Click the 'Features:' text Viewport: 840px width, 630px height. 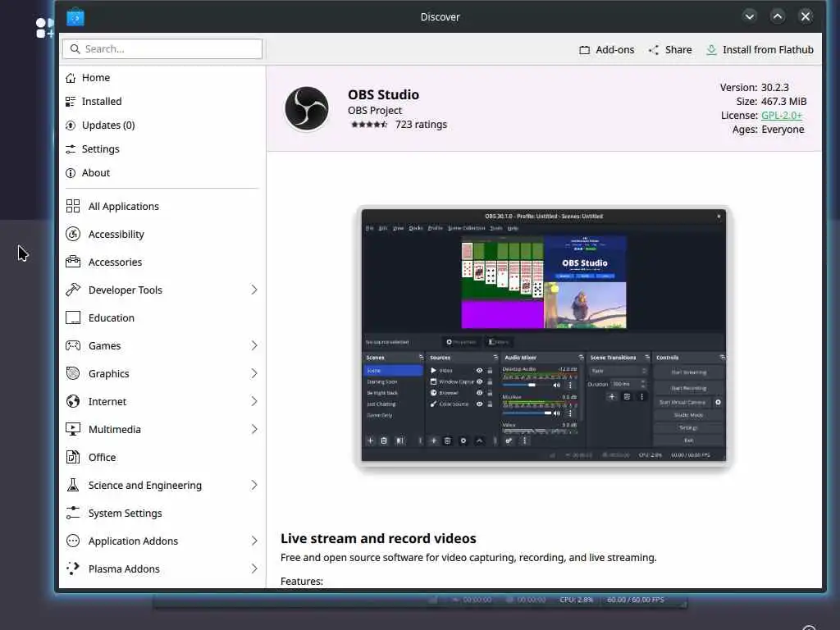coord(302,582)
